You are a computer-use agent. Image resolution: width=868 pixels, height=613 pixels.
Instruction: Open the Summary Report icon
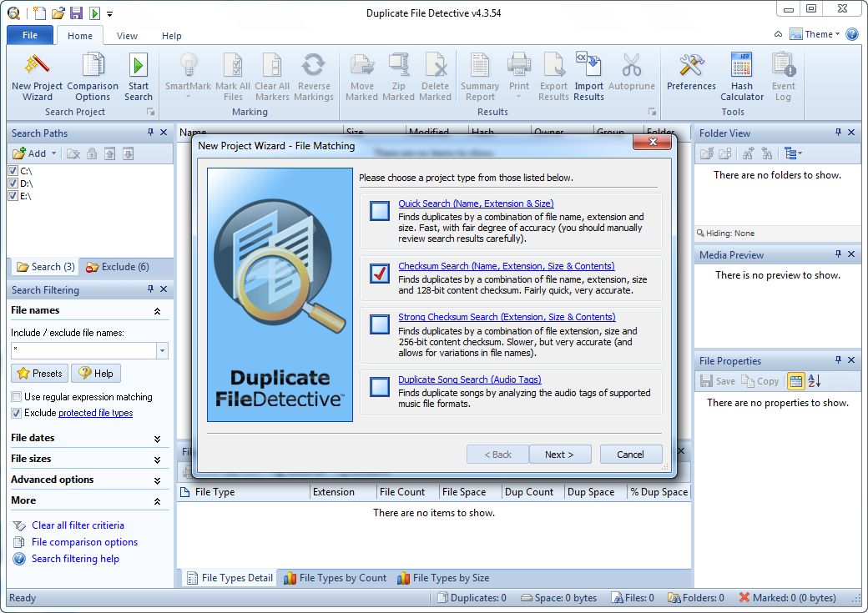pos(480,65)
